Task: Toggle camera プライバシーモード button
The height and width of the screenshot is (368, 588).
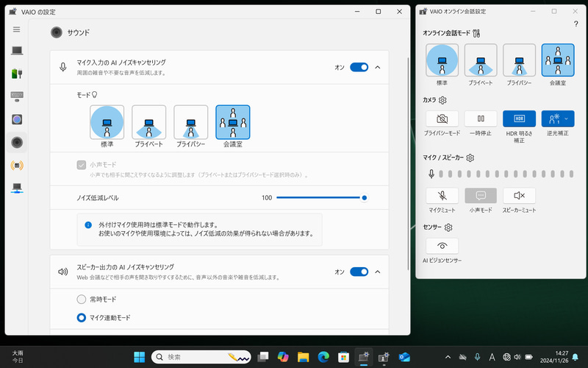Action: click(442, 118)
